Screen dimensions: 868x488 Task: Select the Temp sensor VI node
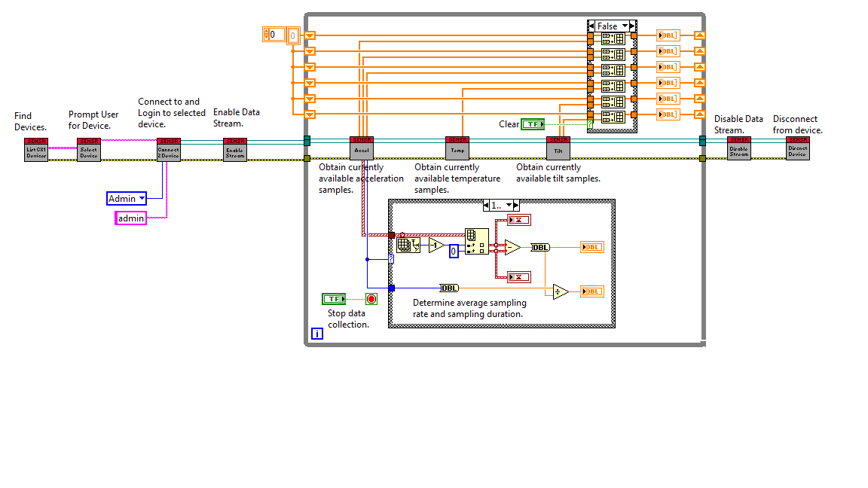(x=457, y=148)
